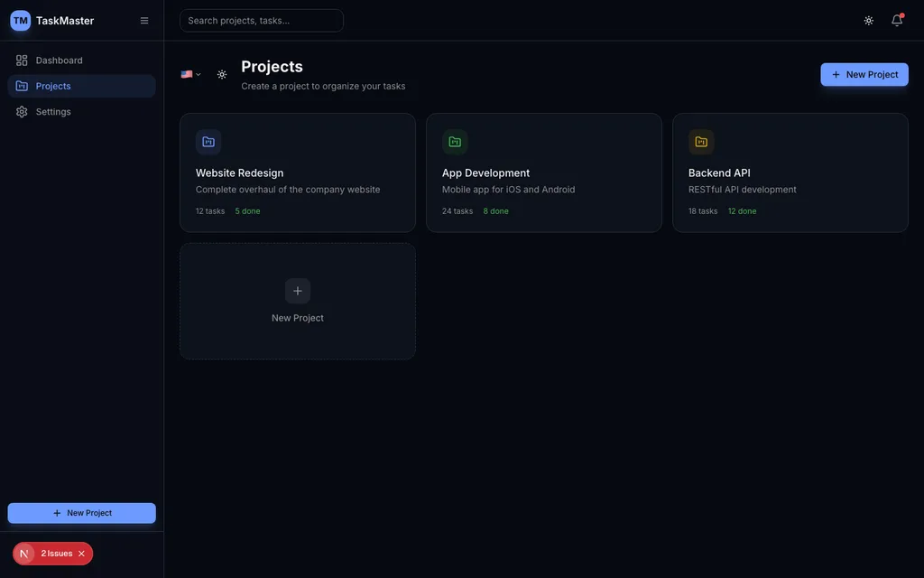Click "5 done" on Website Redesign
924x578 pixels.
pyautogui.click(x=247, y=211)
